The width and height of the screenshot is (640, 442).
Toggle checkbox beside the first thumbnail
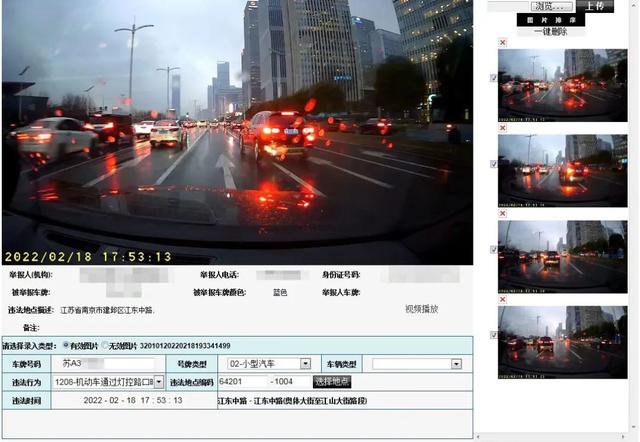[x=493, y=78]
